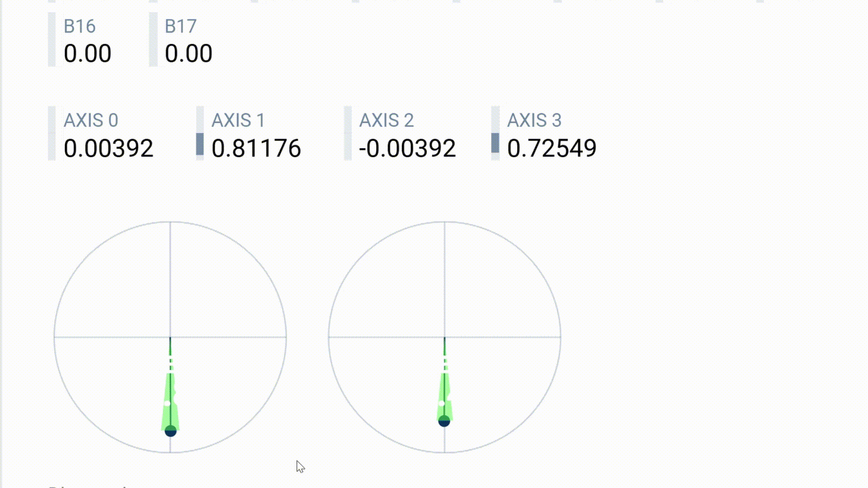The image size is (868, 488).
Task: Click the AXIS 1 gray level bar
Action: pos(200,144)
